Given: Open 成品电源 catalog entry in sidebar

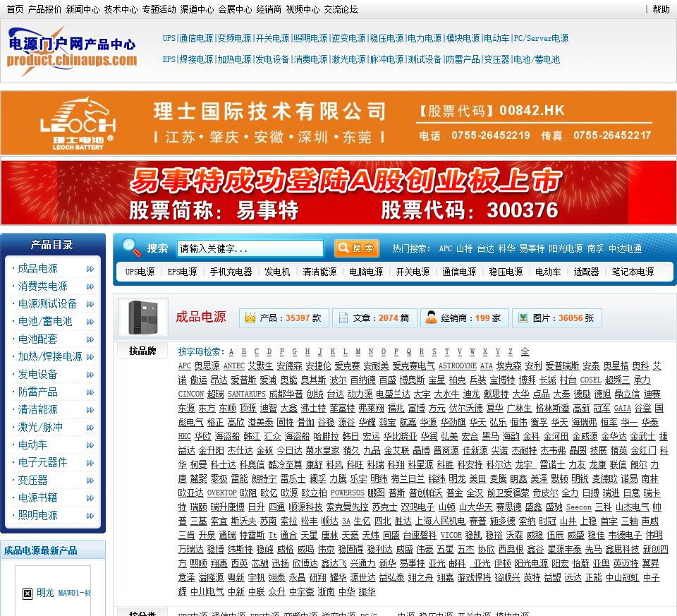Looking at the screenshot, I should tap(37, 269).
